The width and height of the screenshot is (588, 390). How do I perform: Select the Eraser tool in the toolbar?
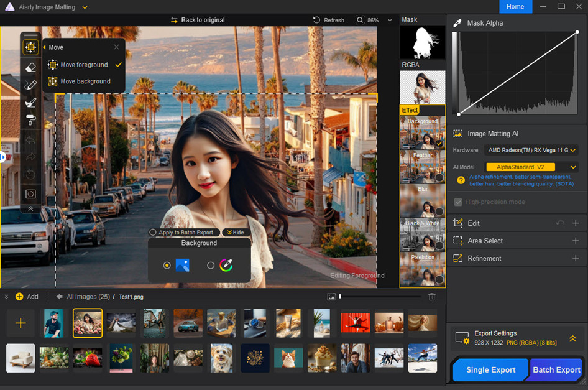click(x=30, y=67)
